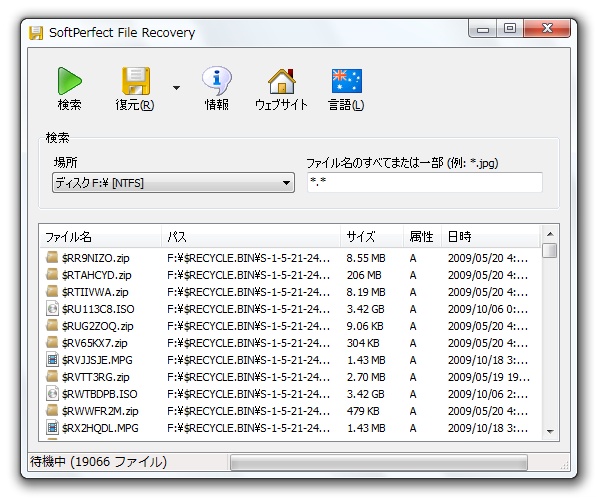Click the 8.55 MB size value
601x503 pixels.
(366, 258)
